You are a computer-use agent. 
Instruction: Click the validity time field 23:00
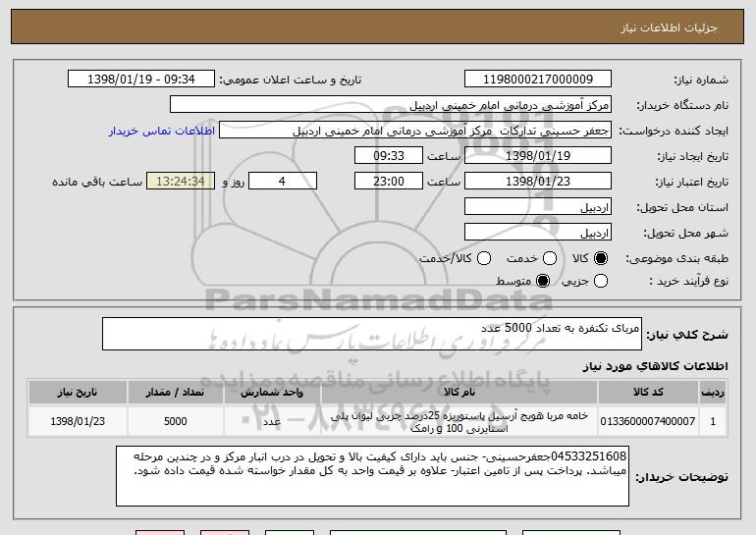(x=389, y=182)
